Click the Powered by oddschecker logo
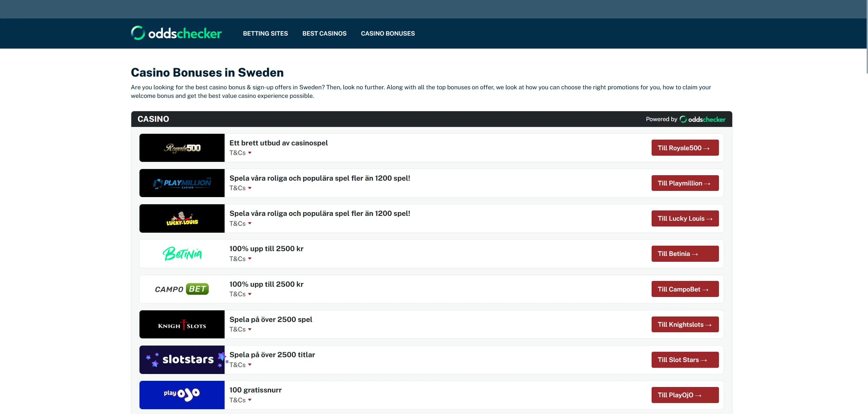This screenshot has width=868, height=414. pos(703,119)
